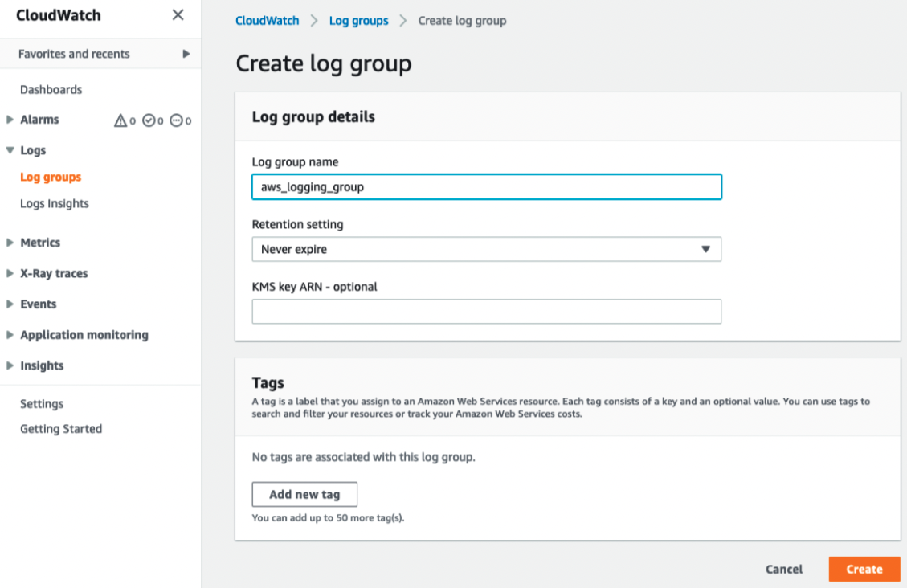Open the X-Ray traces section icon
This screenshot has width=907, height=588.
[x=10, y=273]
